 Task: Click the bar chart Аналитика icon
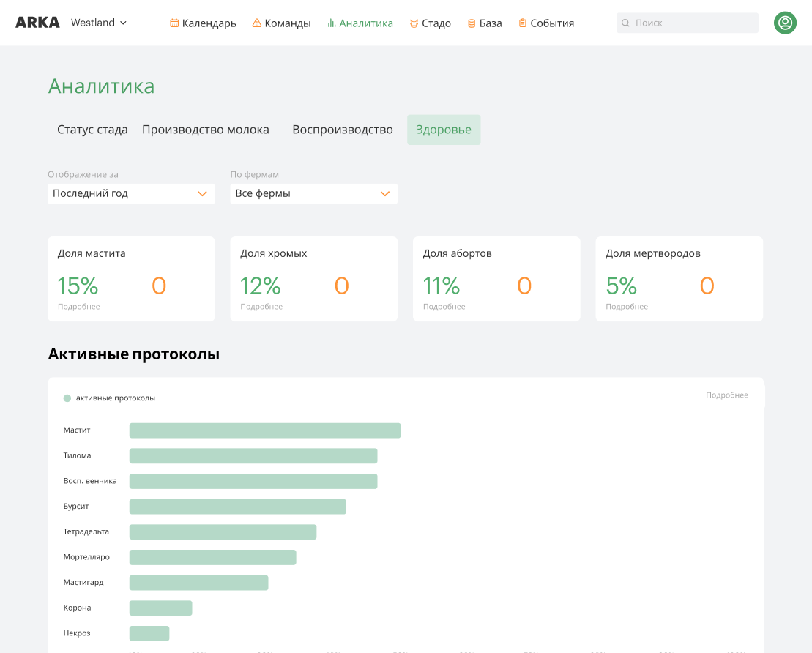pos(332,23)
